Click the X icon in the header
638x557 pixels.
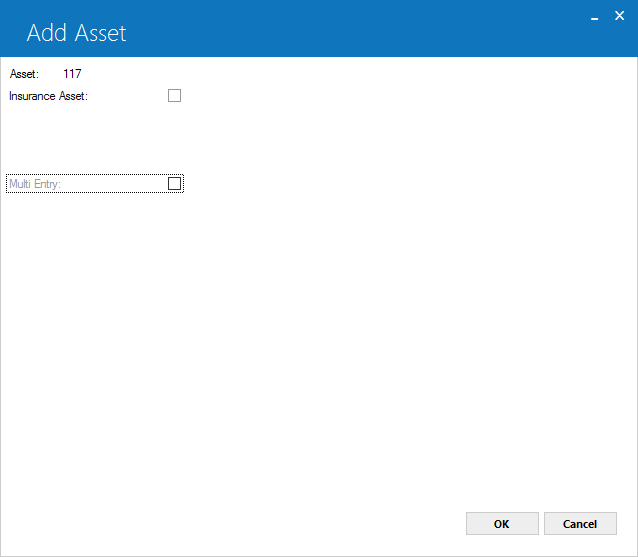pyautogui.click(x=619, y=16)
